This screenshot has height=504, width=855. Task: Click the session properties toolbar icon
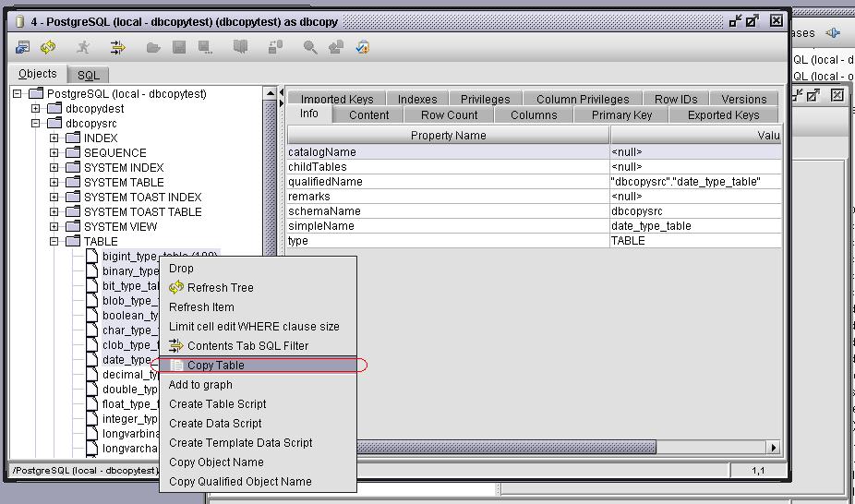[x=23, y=47]
